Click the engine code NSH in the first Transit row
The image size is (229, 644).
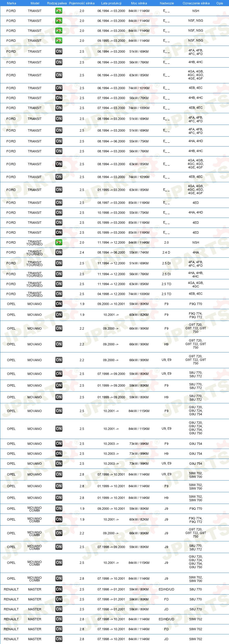tap(196, 11)
